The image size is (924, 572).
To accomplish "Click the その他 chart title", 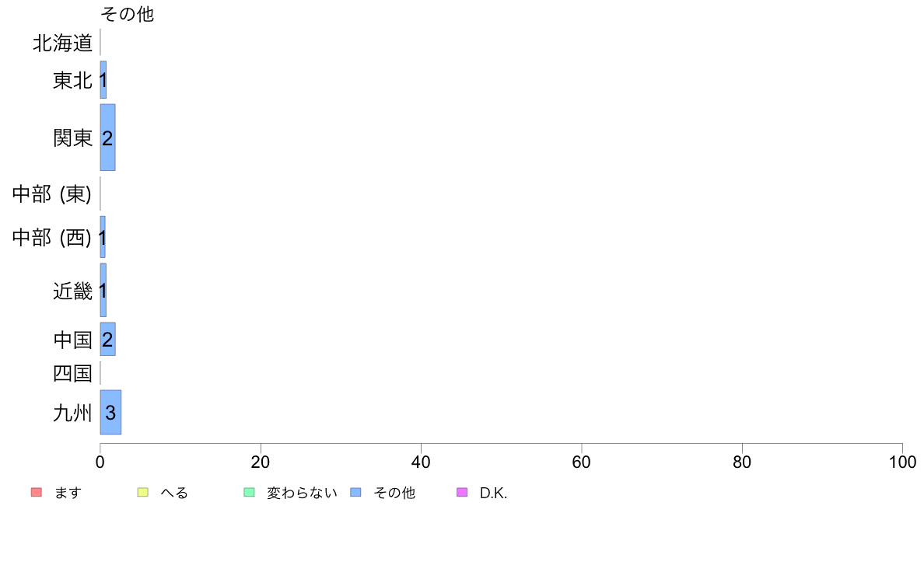I will [x=128, y=14].
